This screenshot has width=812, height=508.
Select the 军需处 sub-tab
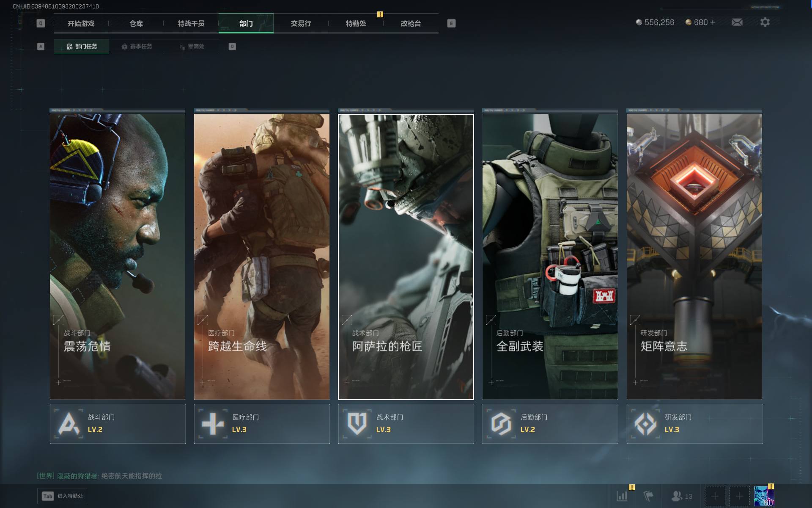click(x=192, y=47)
